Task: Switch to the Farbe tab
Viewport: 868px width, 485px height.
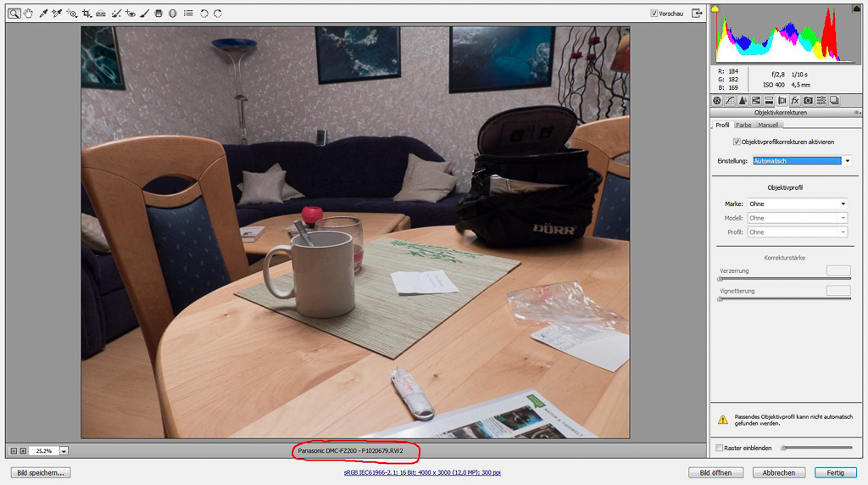Action: (743, 125)
